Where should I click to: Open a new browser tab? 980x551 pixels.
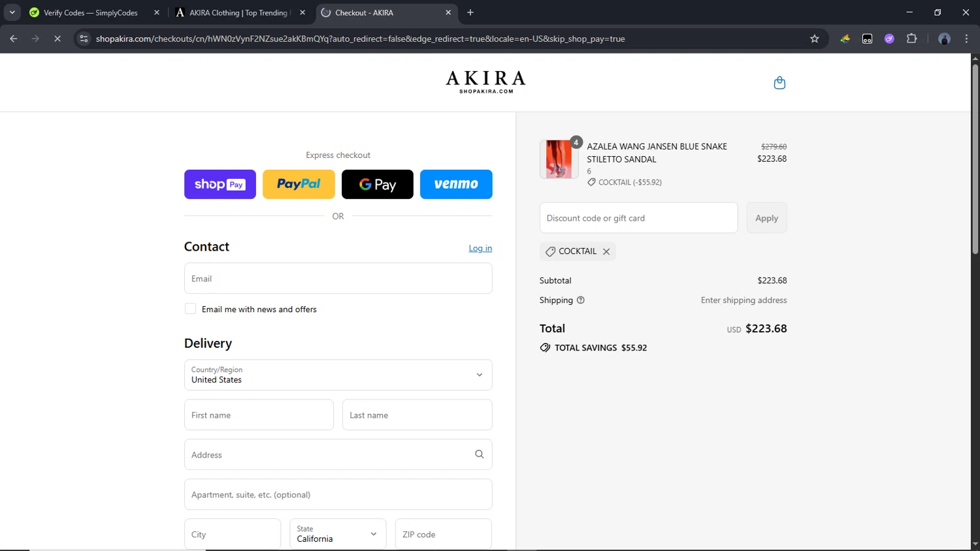470,12
